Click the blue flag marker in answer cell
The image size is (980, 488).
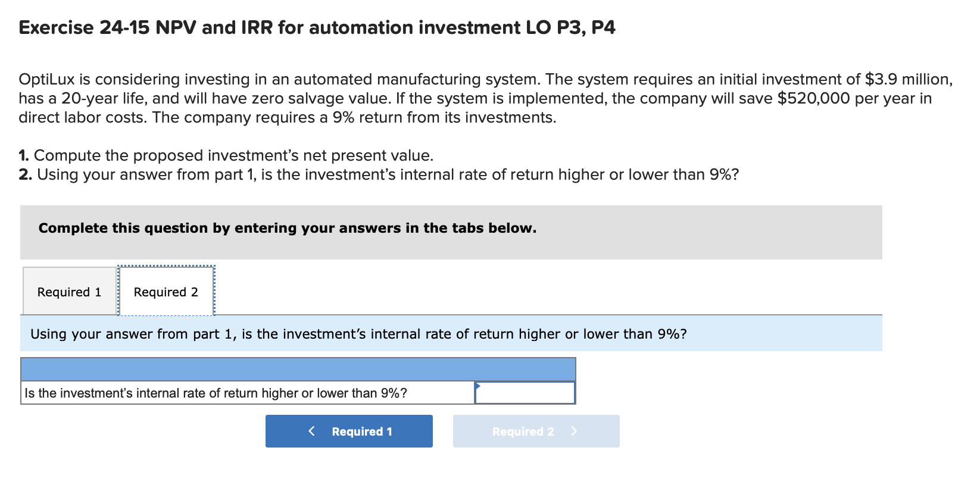pyautogui.click(x=477, y=387)
